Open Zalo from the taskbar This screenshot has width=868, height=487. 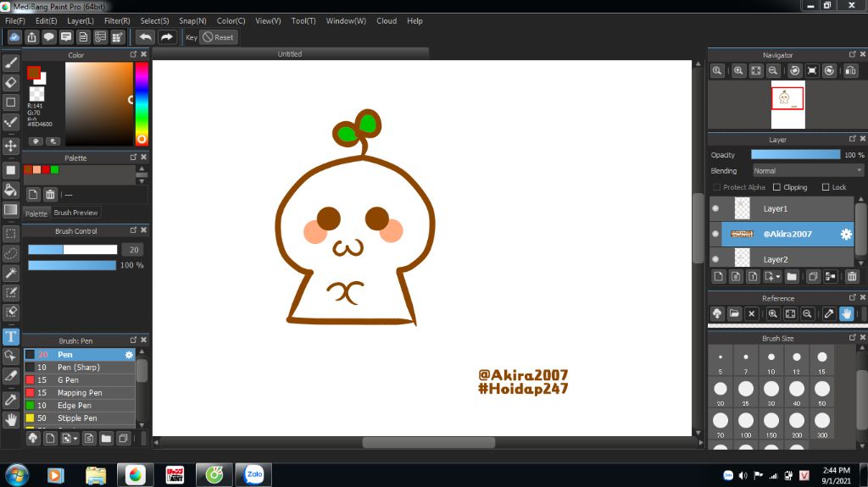(253, 475)
